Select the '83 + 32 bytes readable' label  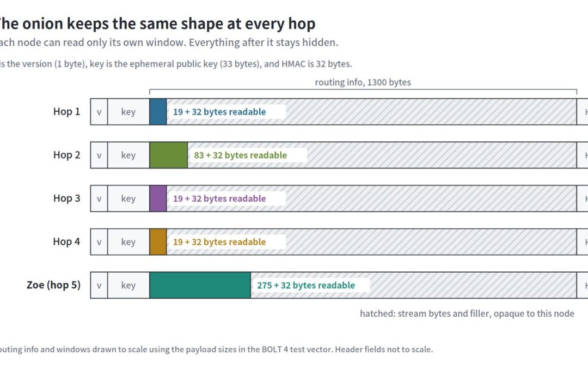click(241, 155)
